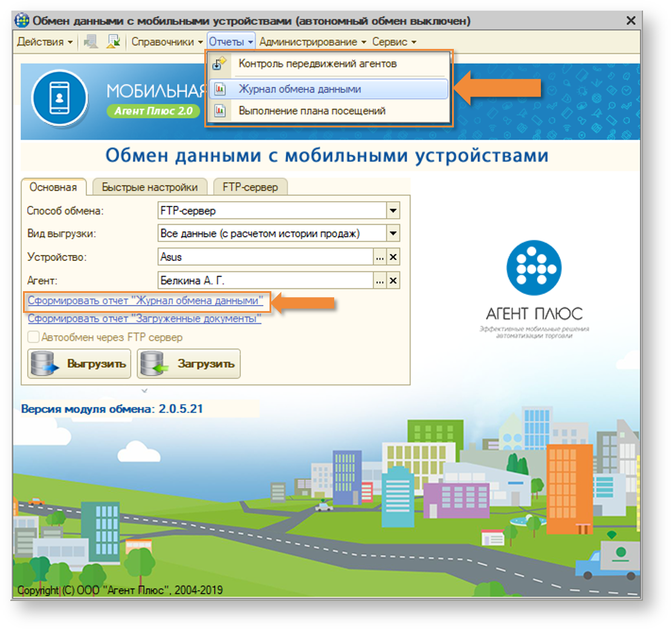The width and height of the screenshot is (672, 630).
Task: Click the small chevron expander below the panel
Action: click(144, 391)
